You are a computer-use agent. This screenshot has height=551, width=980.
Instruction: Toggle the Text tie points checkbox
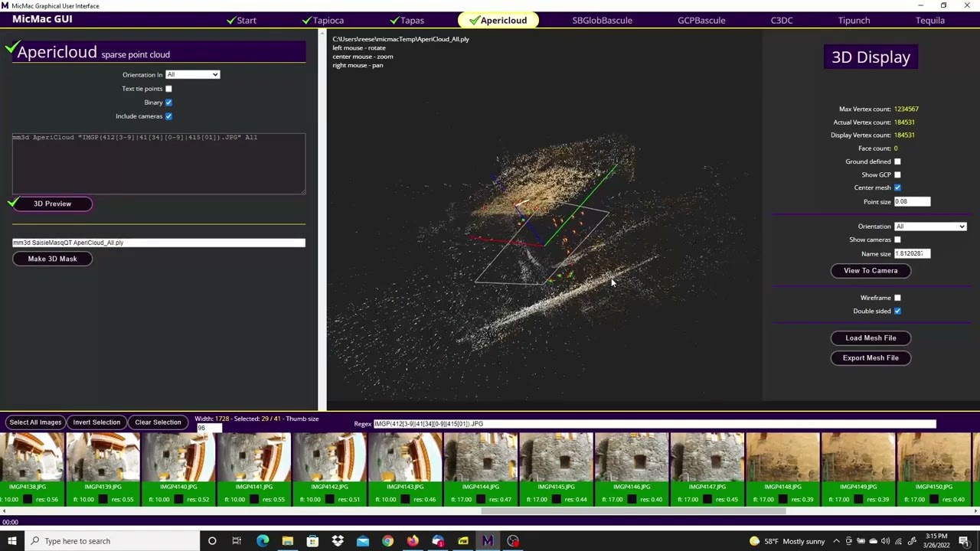coord(168,89)
